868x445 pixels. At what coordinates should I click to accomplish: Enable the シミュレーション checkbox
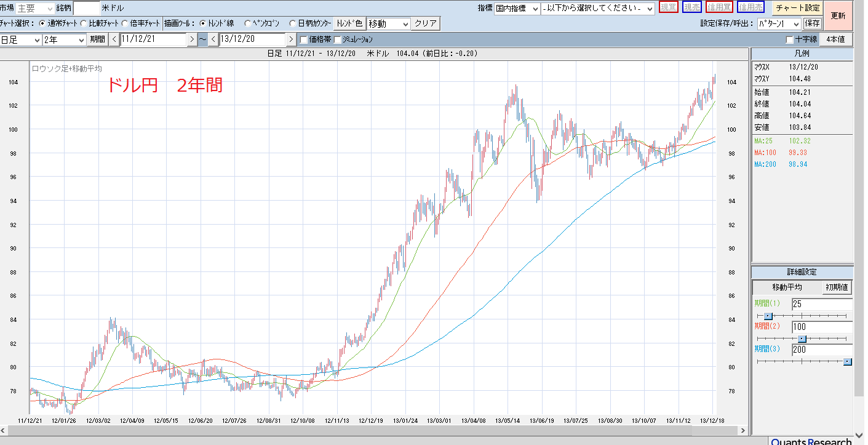pos(337,40)
